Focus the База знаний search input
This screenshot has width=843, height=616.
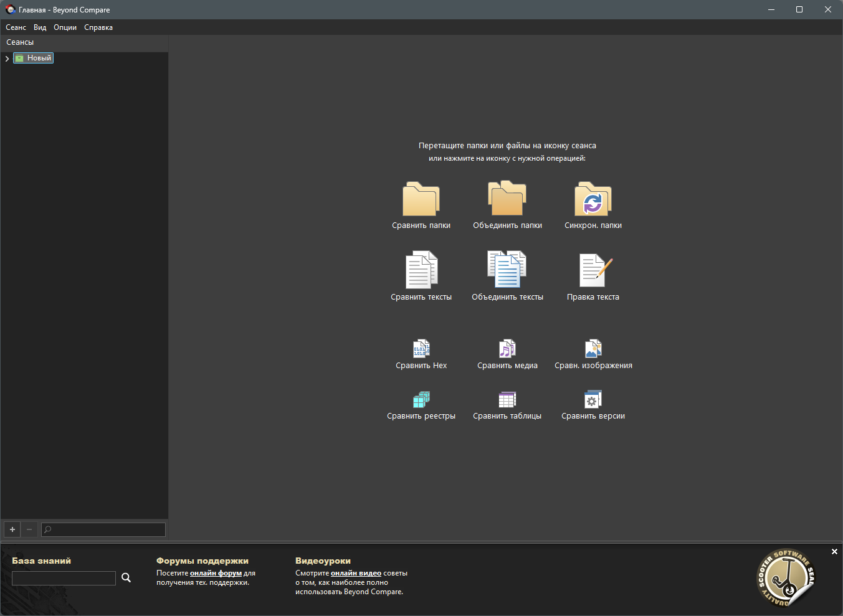pos(64,578)
